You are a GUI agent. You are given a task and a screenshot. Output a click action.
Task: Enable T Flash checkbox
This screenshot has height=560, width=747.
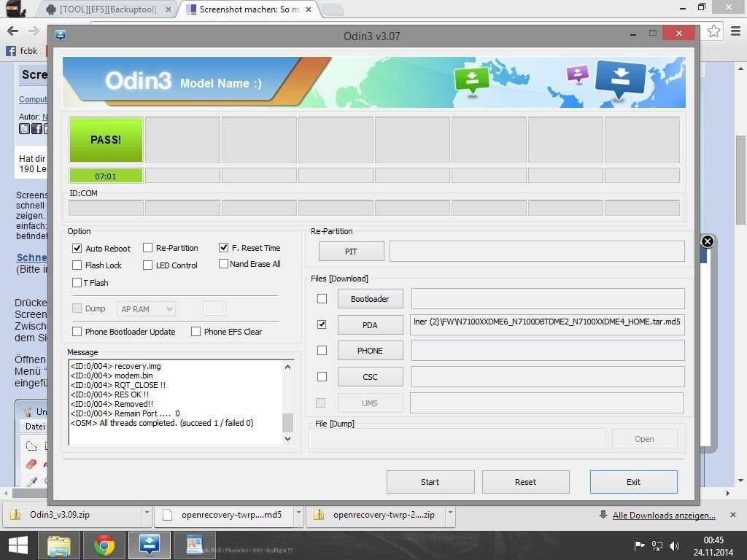click(77, 282)
